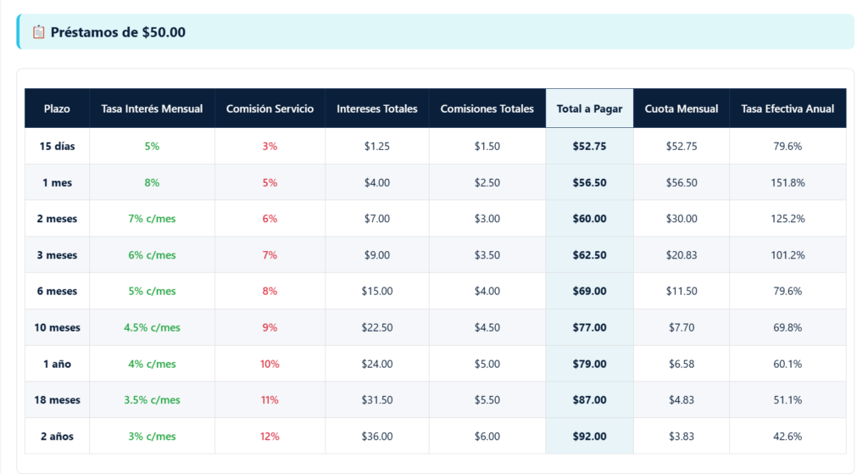
Task: Select the $62.50 total for 3 meses
Action: tap(589, 255)
